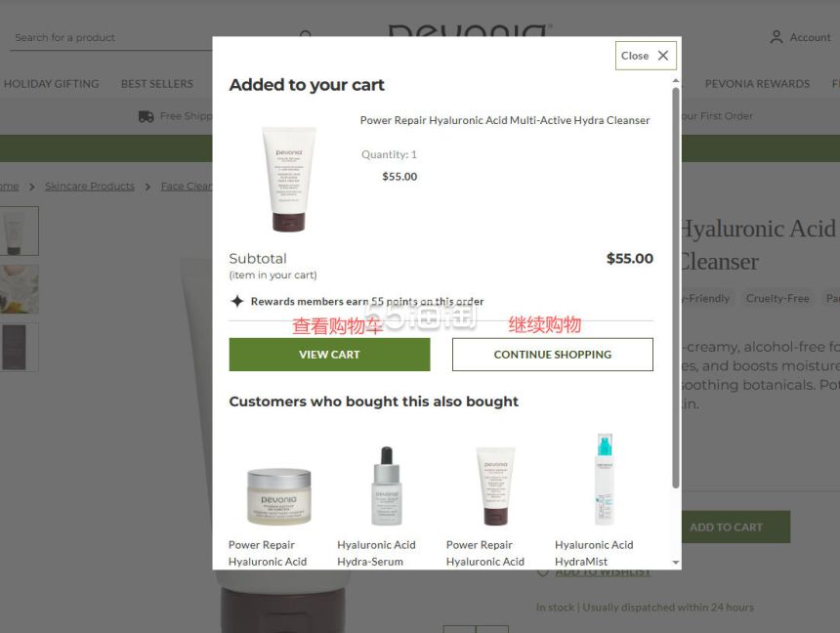Viewport: 840px width, 633px height.
Task: Open the Holiday Gifting menu
Action: point(52,84)
